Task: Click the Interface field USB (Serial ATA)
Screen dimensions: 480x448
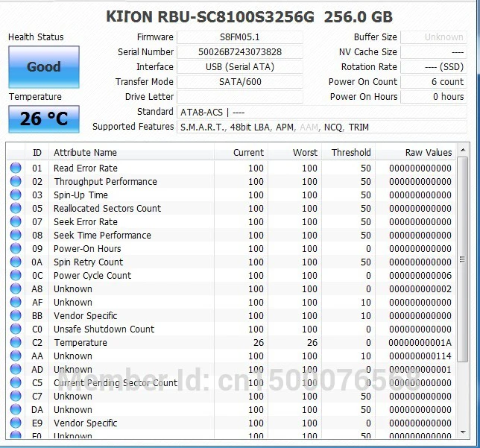Action: click(240, 67)
